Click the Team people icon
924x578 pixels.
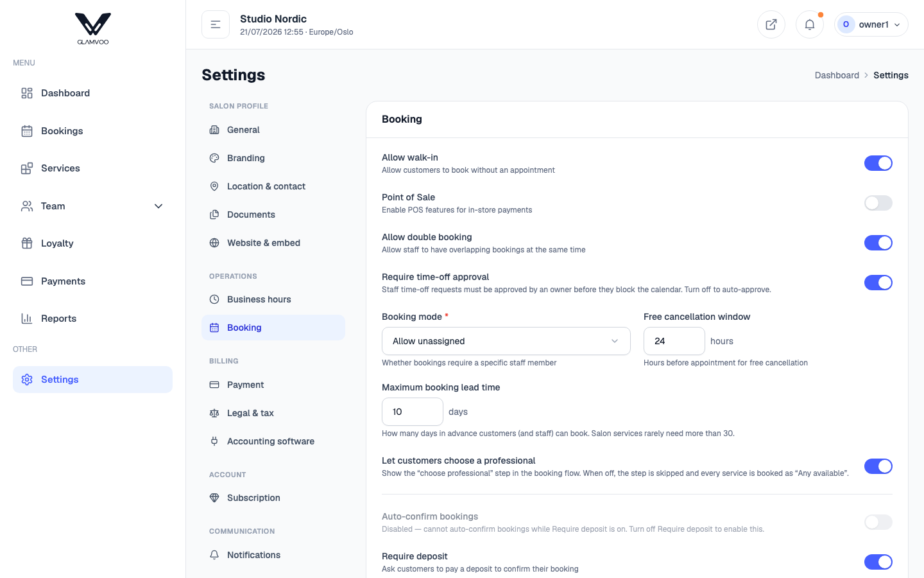(27, 206)
